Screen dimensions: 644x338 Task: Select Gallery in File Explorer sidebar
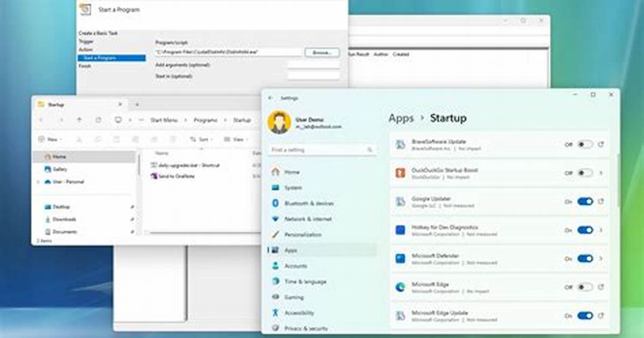pos(85,169)
